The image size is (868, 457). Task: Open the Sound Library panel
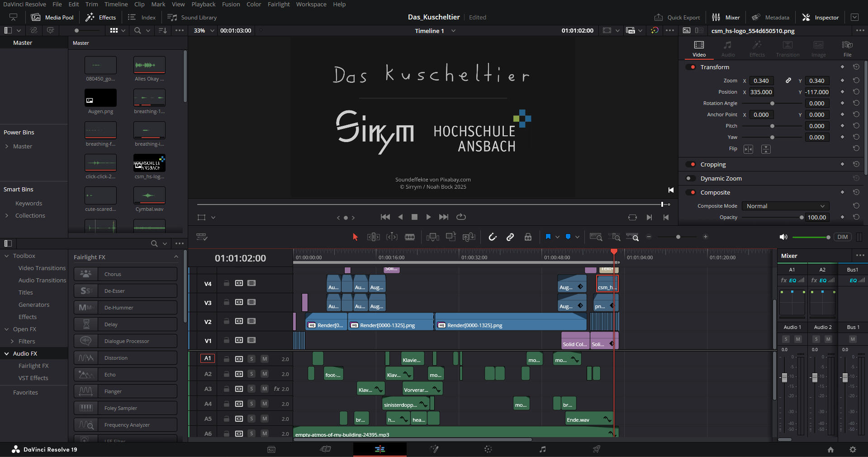192,18
